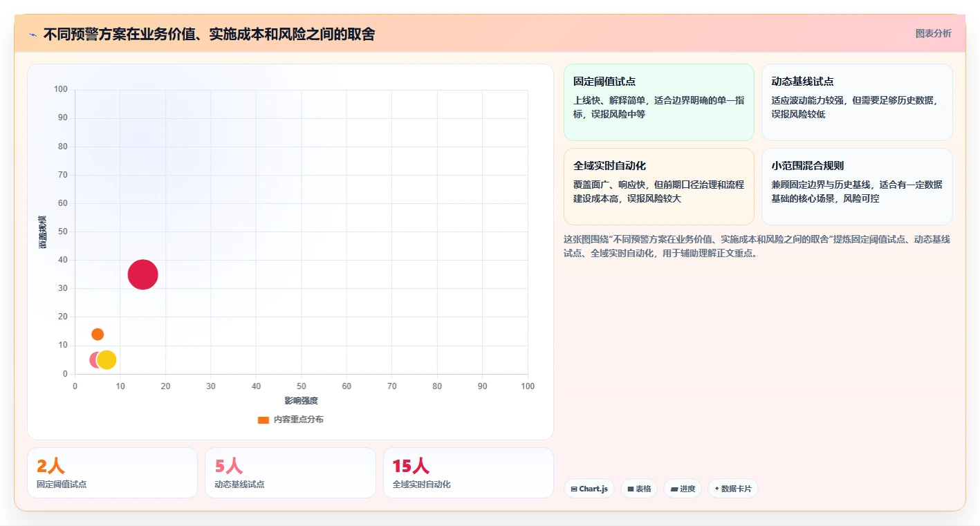Open the 固定阈值试点 green description card
The image size is (980, 526).
click(659, 102)
